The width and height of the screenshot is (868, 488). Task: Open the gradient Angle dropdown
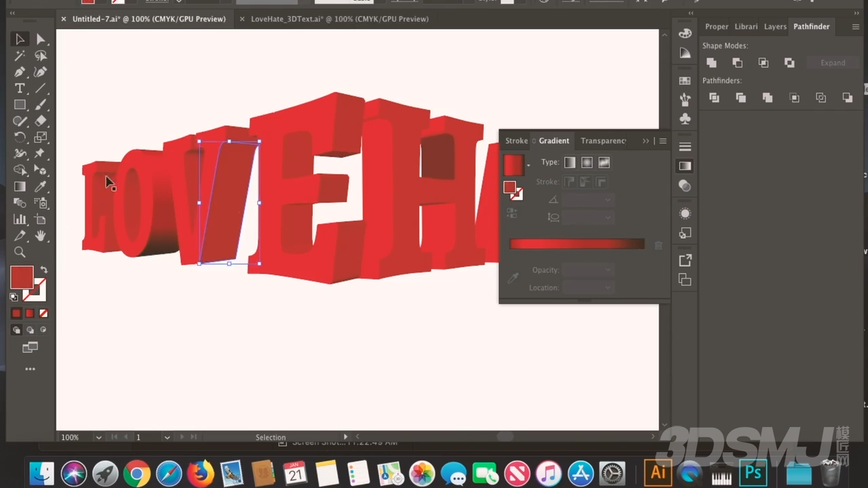tap(608, 199)
